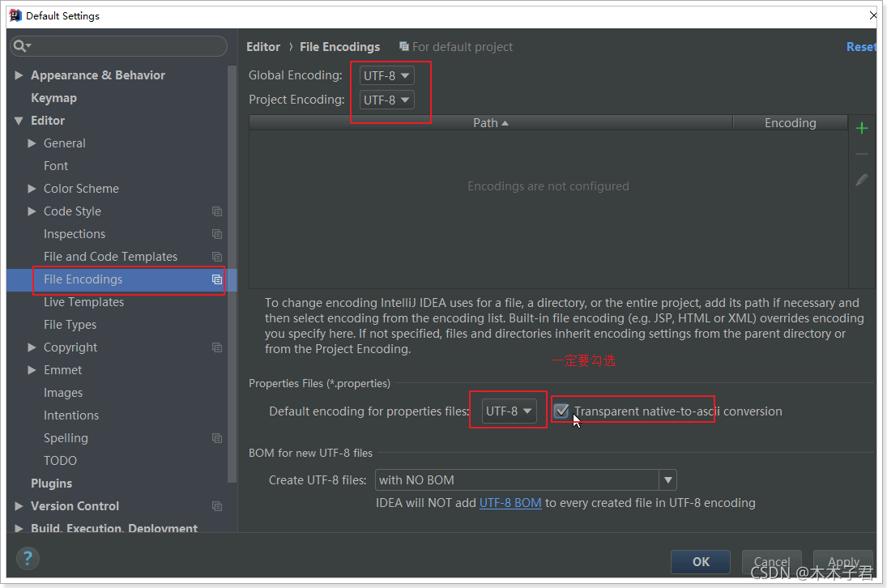This screenshot has width=887, height=588.
Task: Open File and Code Templates page
Action: coord(110,257)
